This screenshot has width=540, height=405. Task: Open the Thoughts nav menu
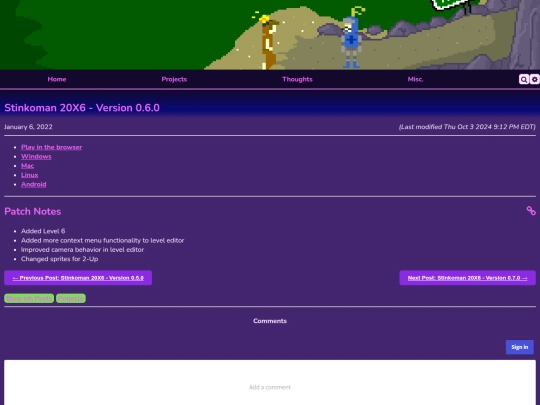[x=297, y=79]
